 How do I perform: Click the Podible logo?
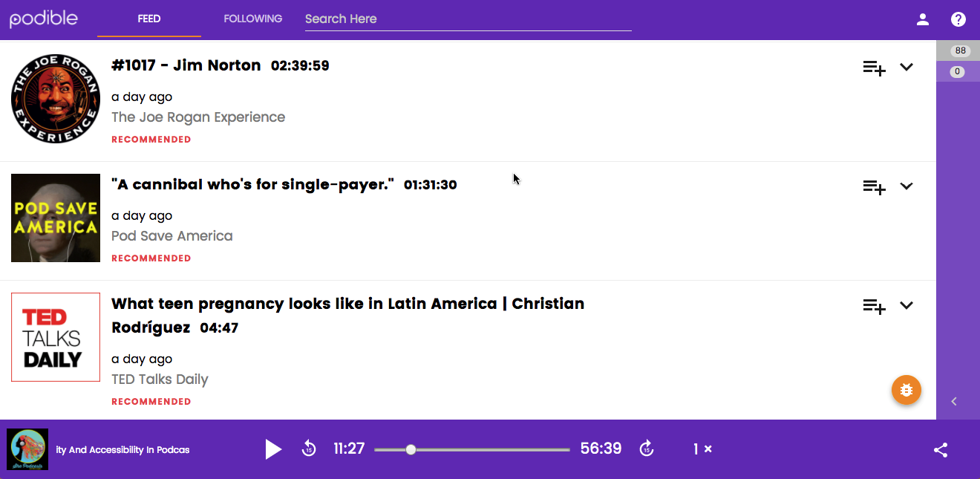point(43,19)
